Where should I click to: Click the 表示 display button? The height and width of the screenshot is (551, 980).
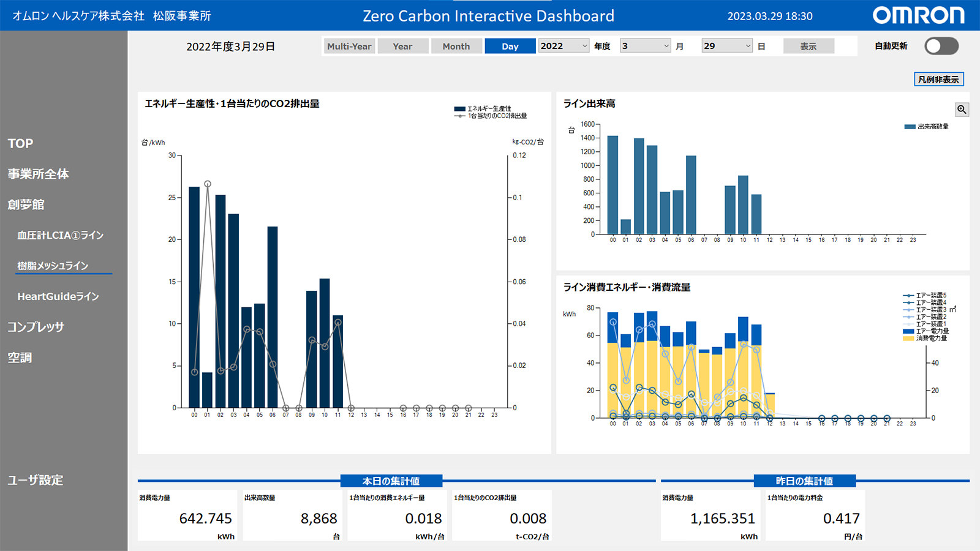pyautogui.click(x=809, y=47)
